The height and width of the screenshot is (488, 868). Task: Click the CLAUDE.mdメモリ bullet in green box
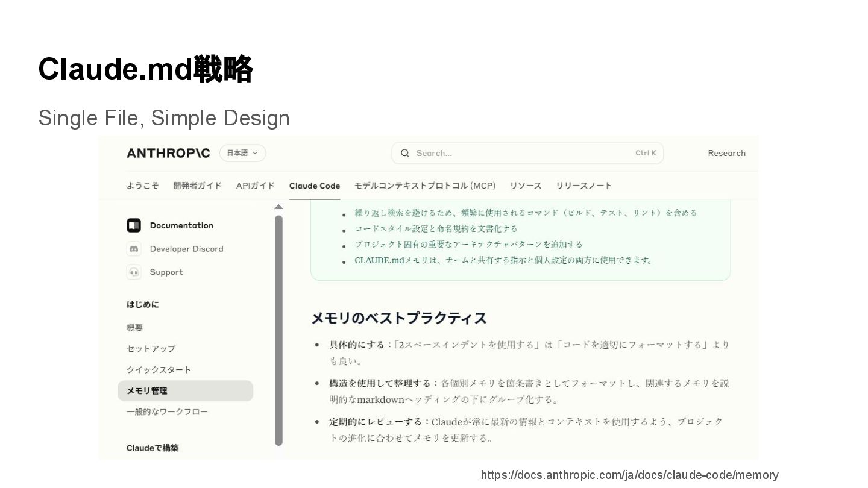pos(503,260)
